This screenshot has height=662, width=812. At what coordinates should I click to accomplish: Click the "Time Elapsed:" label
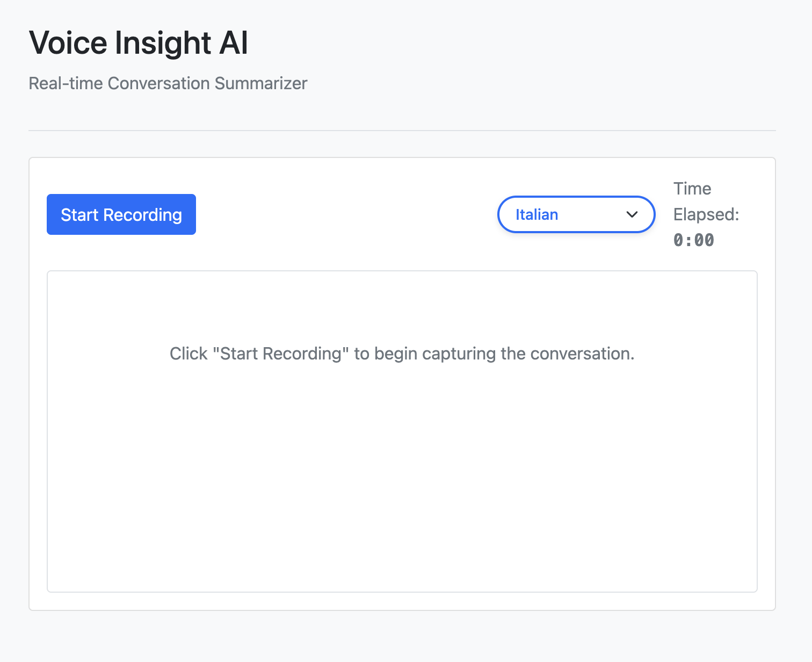[706, 202]
